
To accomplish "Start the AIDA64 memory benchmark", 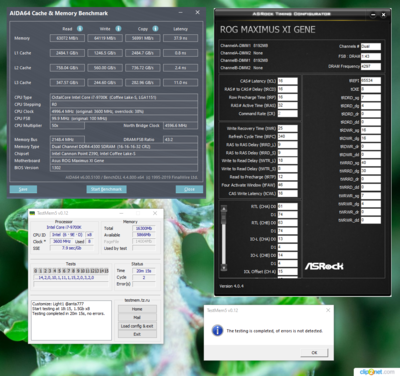I will click(107, 189).
